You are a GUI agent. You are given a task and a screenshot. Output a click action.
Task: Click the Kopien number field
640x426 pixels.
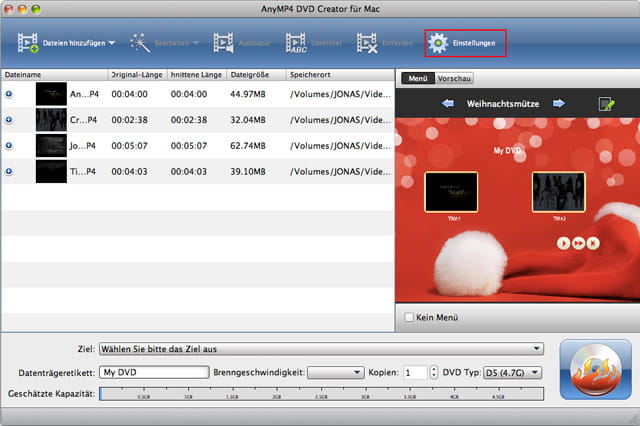coord(416,372)
